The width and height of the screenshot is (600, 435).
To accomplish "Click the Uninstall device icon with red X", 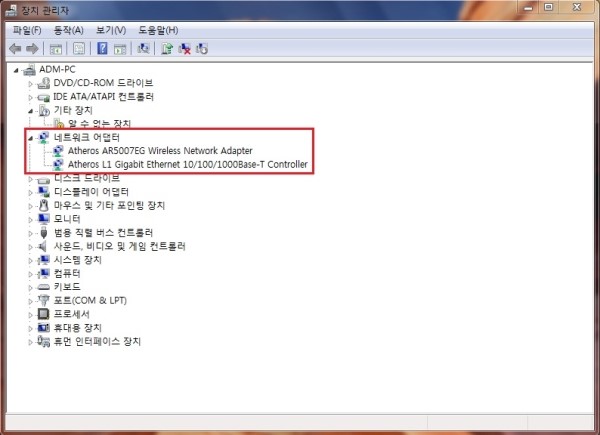I will [185, 48].
